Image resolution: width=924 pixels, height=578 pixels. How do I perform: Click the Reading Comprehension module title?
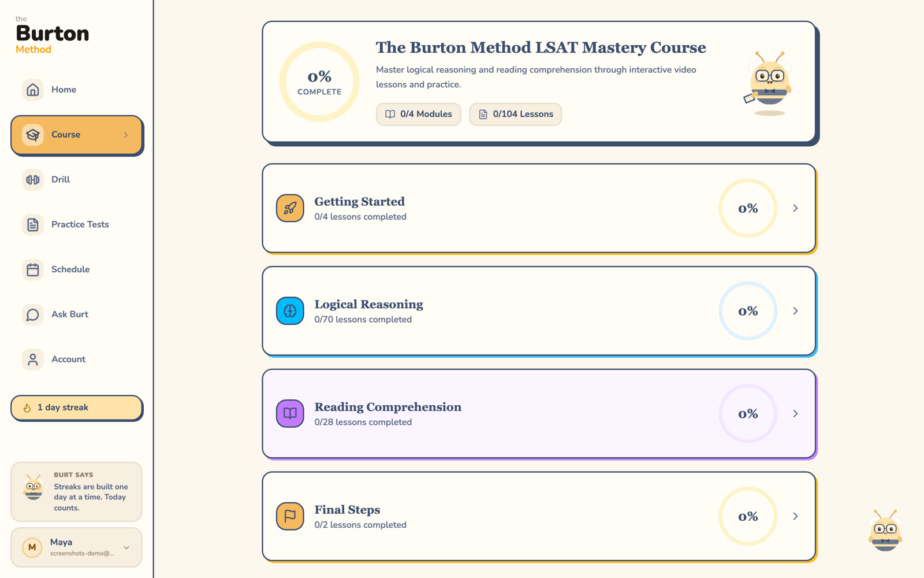pyautogui.click(x=388, y=407)
